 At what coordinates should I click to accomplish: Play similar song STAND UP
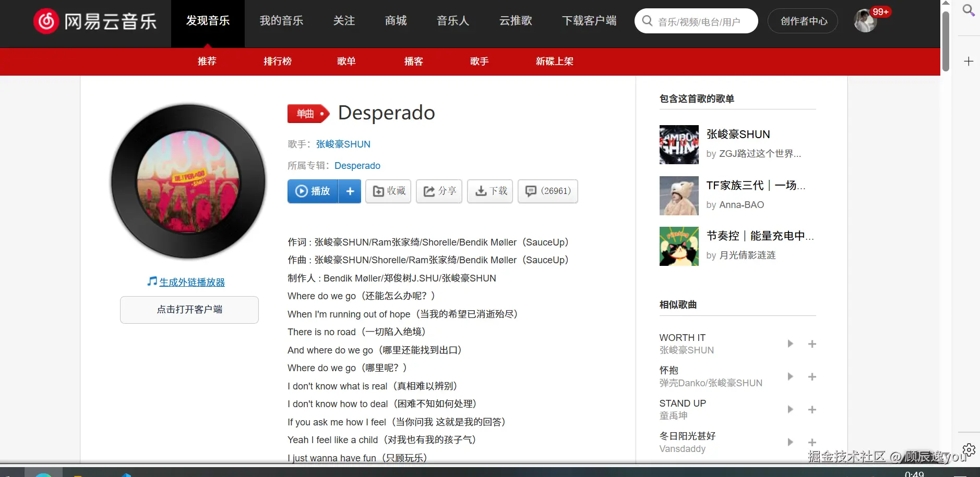pyautogui.click(x=790, y=409)
